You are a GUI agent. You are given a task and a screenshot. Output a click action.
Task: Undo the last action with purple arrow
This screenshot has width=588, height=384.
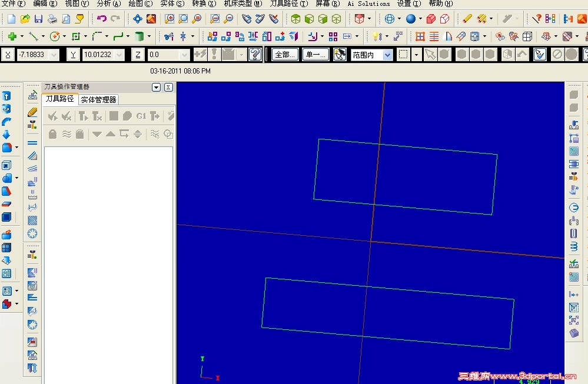tap(102, 18)
